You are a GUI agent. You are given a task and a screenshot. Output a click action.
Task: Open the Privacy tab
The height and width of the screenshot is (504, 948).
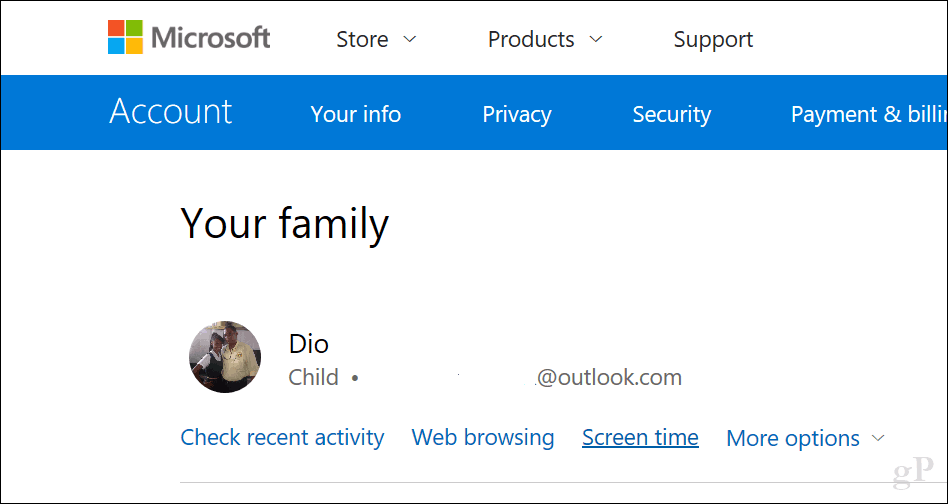[517, 114]
